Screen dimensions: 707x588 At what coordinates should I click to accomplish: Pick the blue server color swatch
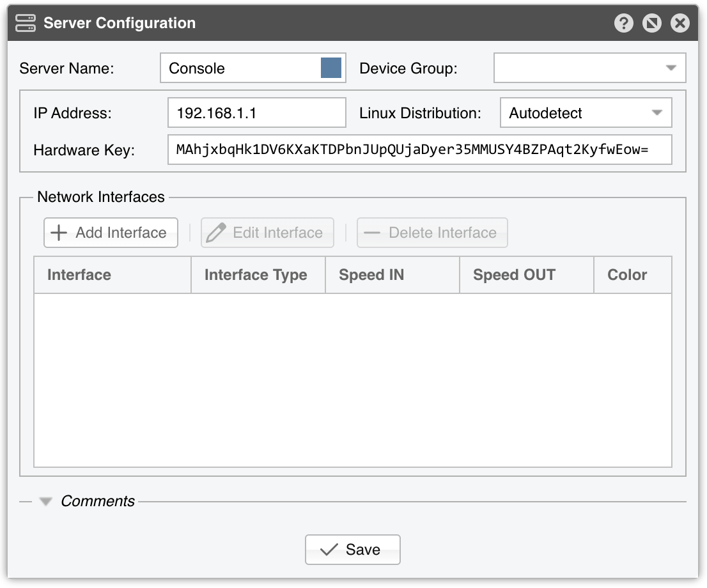[x=331, y=68]
